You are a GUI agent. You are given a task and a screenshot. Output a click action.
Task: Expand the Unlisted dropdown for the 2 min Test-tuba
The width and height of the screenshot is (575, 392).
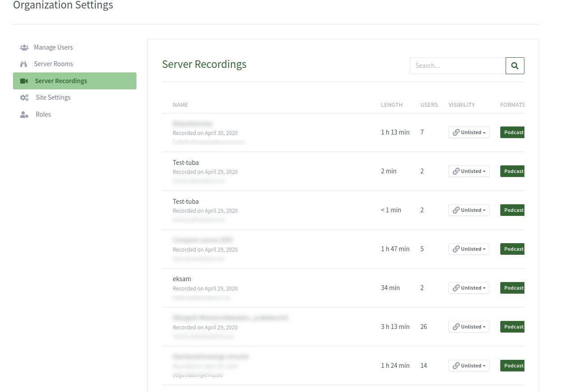(x=469, y=171)
